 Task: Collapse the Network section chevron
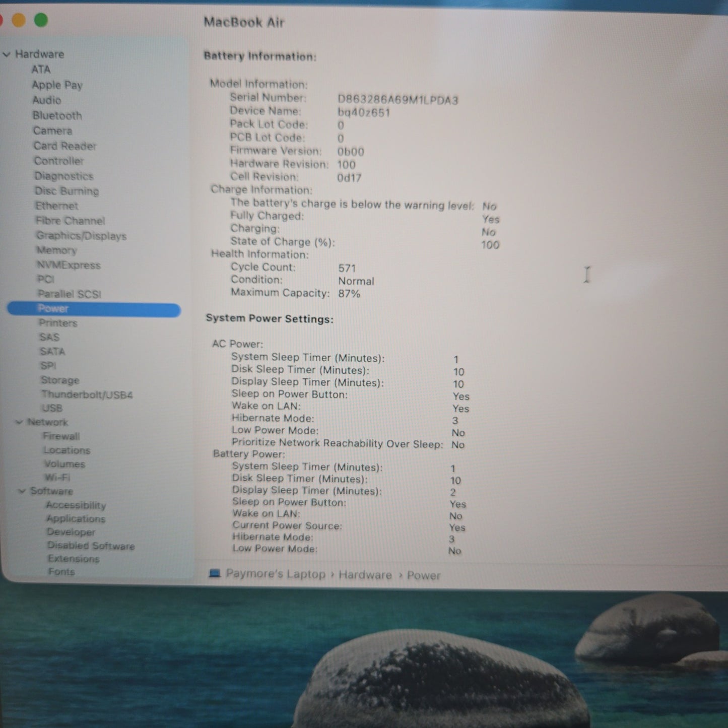tap(19, 422)
